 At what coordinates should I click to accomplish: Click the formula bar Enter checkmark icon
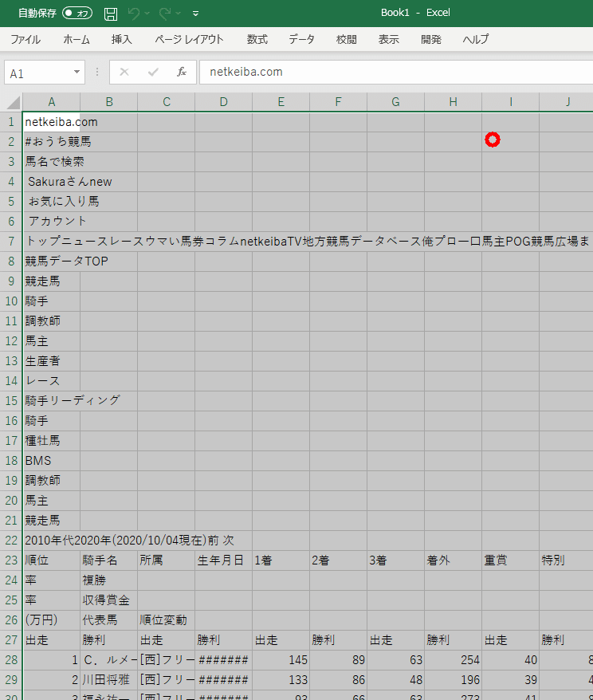[x=153, y=72]
